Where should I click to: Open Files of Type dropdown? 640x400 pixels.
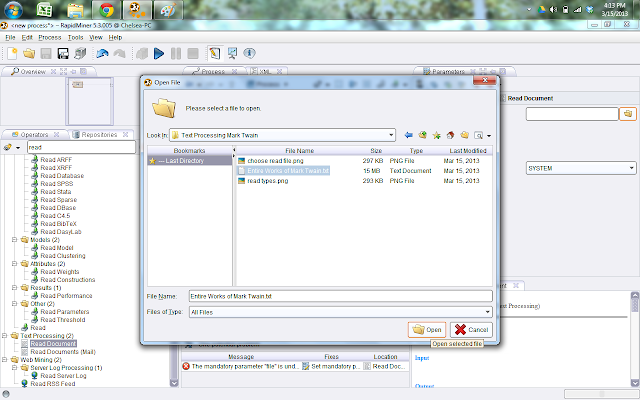(487, 312)
